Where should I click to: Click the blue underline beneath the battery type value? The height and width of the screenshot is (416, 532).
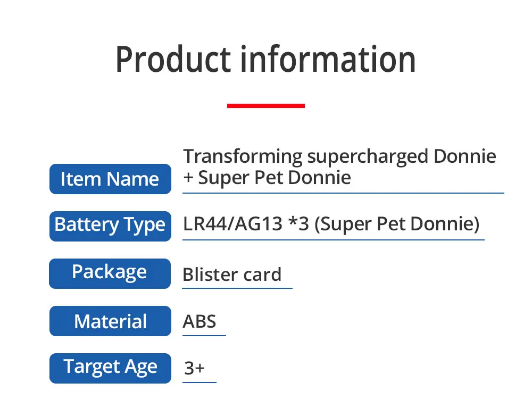coord(333,239)
